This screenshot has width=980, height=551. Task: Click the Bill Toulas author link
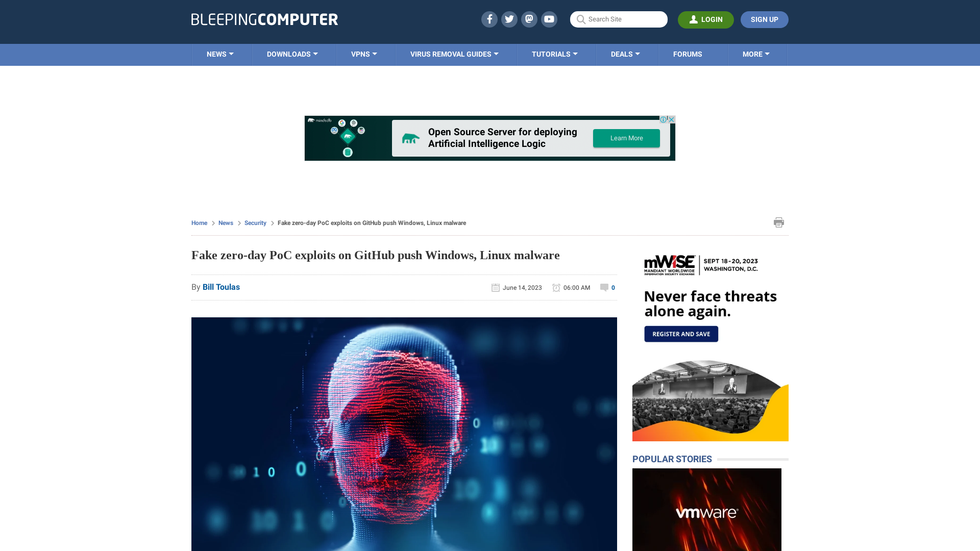pyautogui.click(x=221, y=287)
